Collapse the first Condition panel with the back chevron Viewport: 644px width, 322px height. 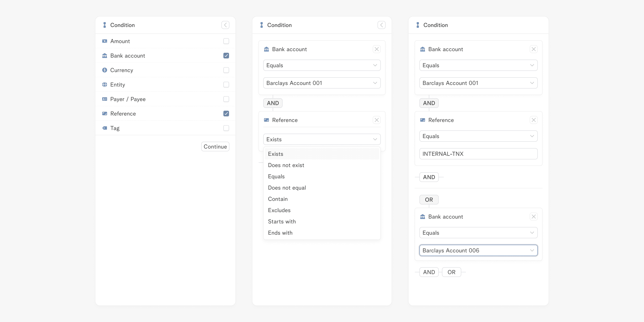(225, 25)
